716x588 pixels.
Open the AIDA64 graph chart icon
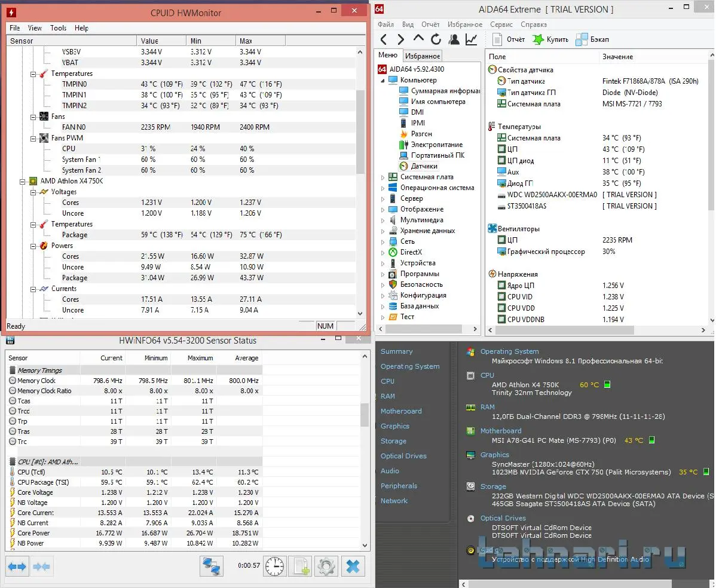(472, 39)
